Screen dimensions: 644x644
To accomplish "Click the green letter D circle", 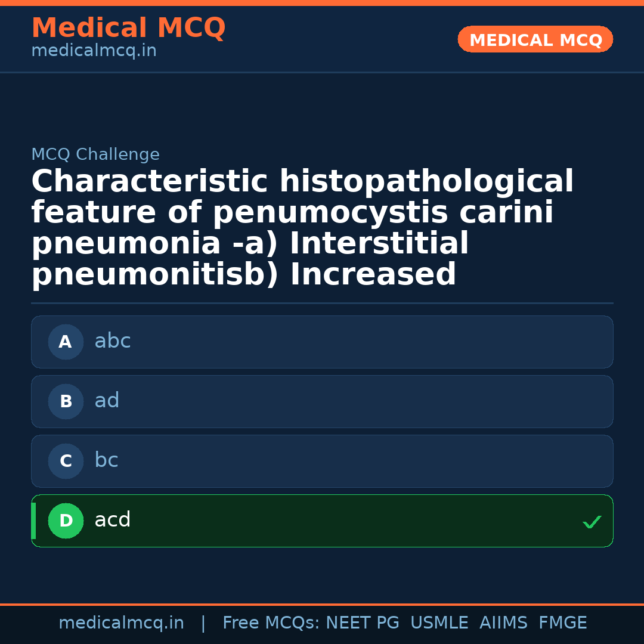I will (x=66, y=521).
